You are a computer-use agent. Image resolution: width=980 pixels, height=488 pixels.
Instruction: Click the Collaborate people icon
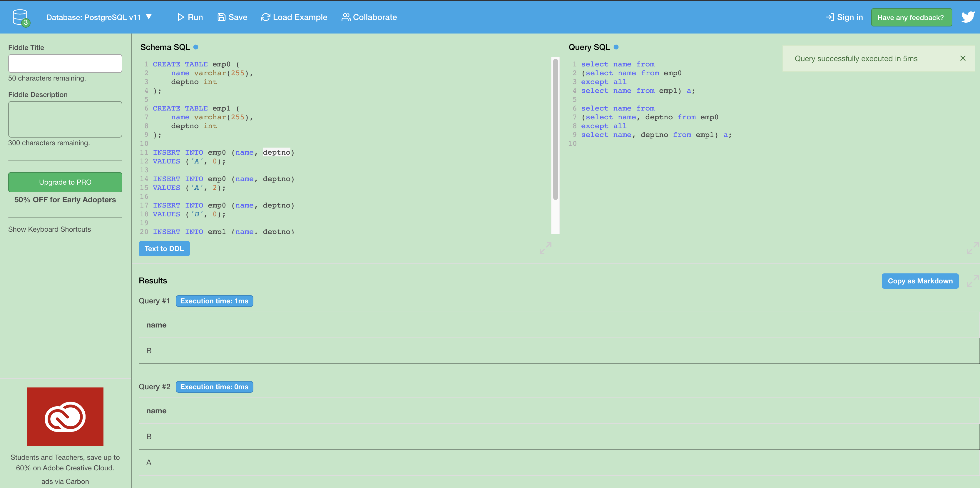pyautogui.click(x=346, y=17)
